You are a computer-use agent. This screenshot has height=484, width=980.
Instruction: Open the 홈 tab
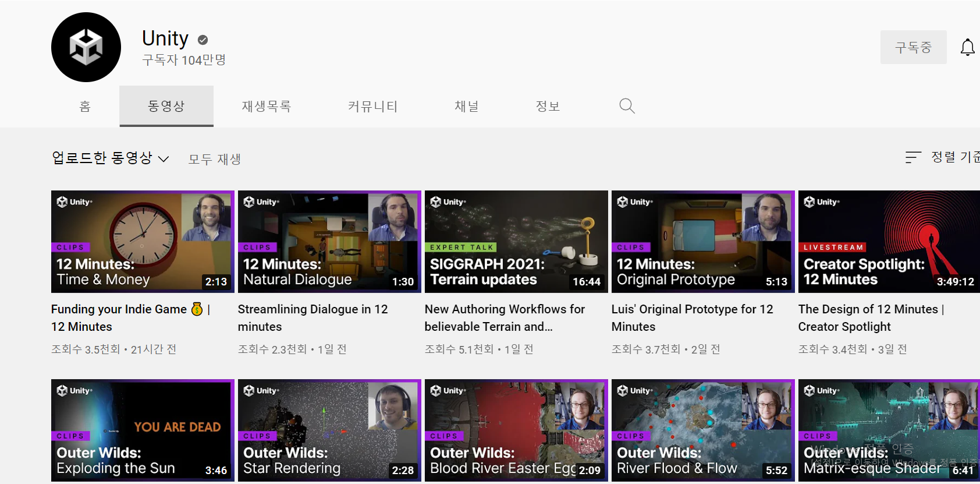(85, 106)
